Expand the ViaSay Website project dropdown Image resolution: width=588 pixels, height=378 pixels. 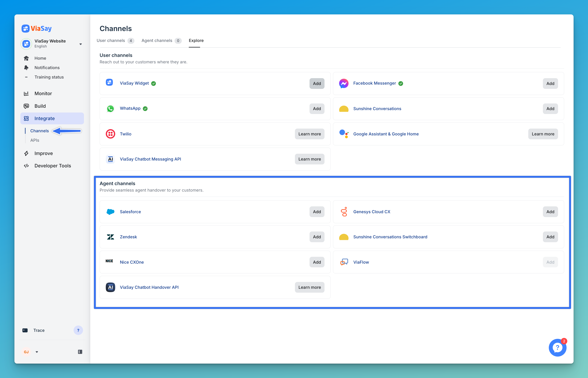tap(81, 44)
